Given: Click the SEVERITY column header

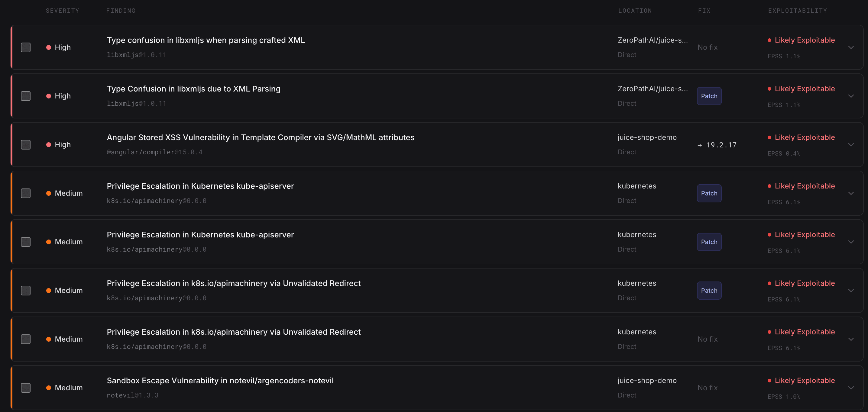Looking at the screenshot, I should pyautogui.click(x=63, y=11).
